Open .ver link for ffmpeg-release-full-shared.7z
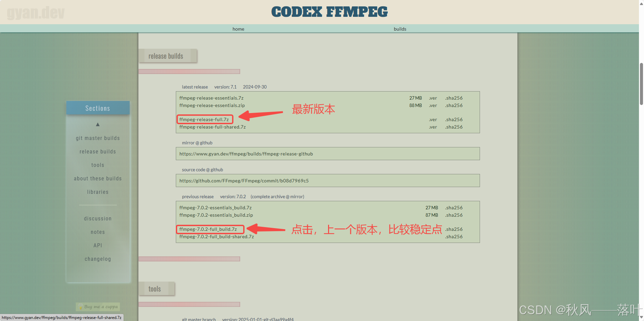Viewport: 644px width, 321px height. [433, 127]
